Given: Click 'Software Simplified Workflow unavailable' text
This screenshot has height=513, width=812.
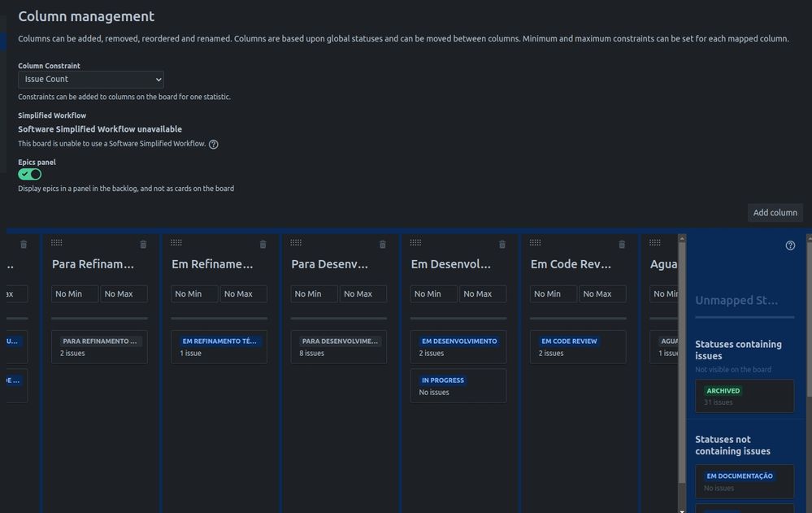Looking at the screenshot, I should (100, 129).
